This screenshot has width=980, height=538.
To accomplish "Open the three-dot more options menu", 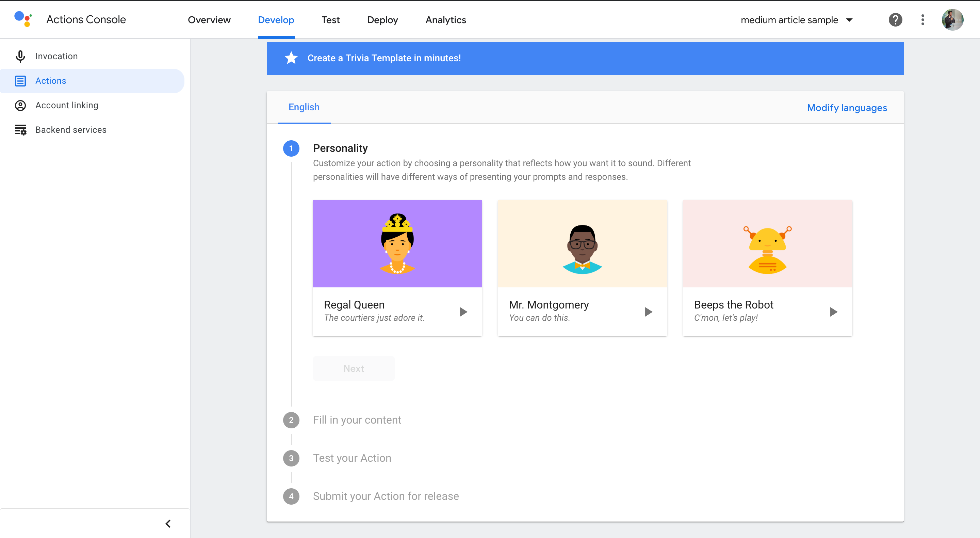I will coord(922,20).
